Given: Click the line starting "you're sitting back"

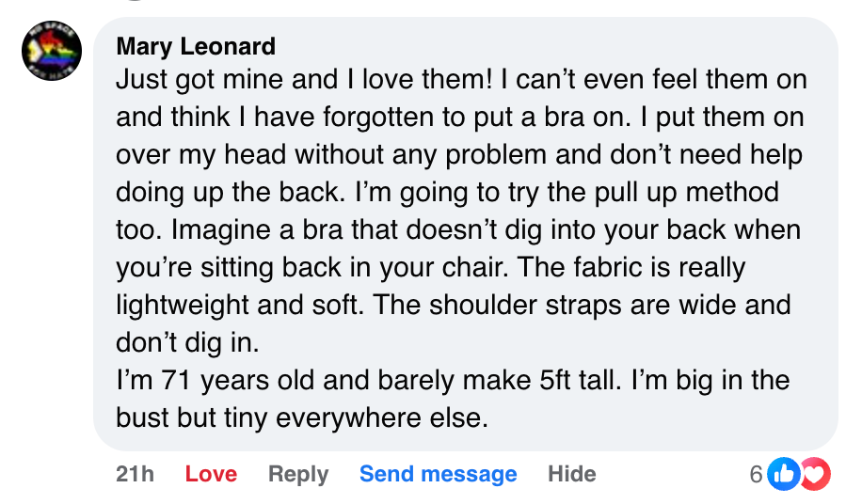Looking at the screenshot, I should pyautogui.click(x=429, y=268).
